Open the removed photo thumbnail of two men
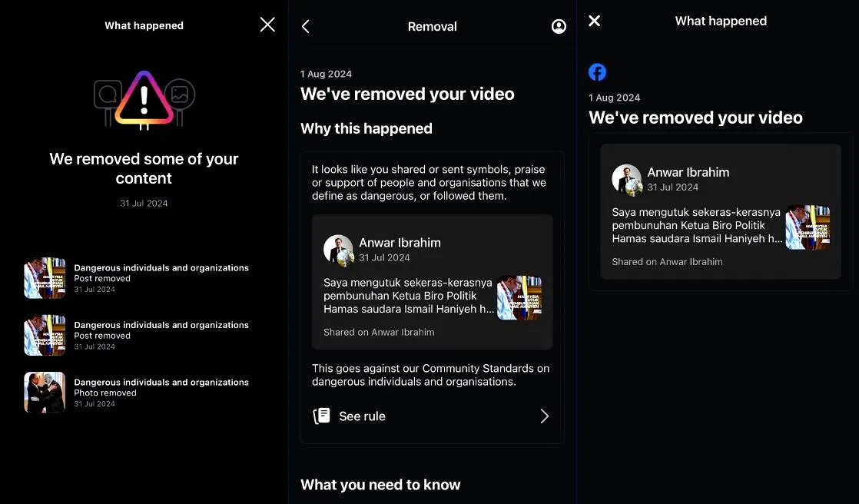 coord(45,393)
